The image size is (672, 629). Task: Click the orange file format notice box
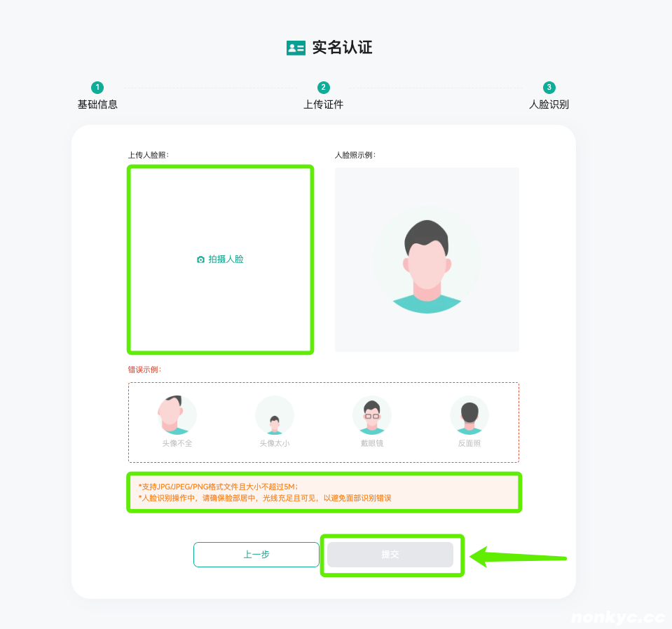click(x=324, y=492)
